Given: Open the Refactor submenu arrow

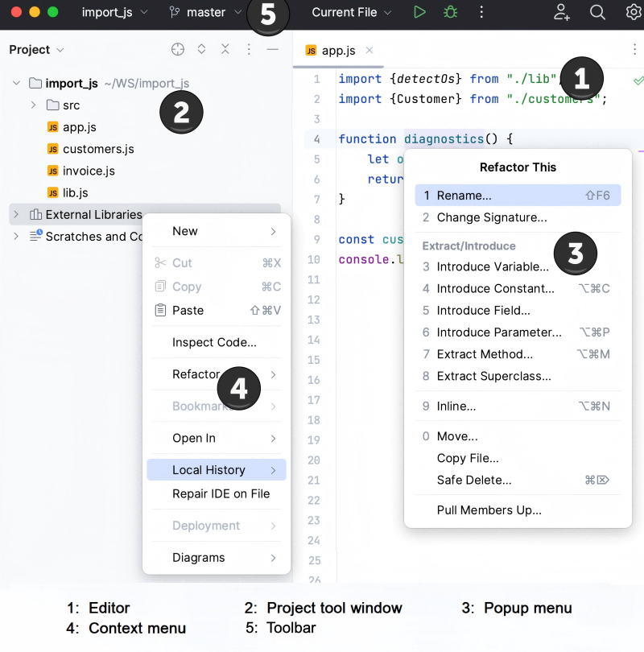Looking at the screenshot, I should click(273, 374).
